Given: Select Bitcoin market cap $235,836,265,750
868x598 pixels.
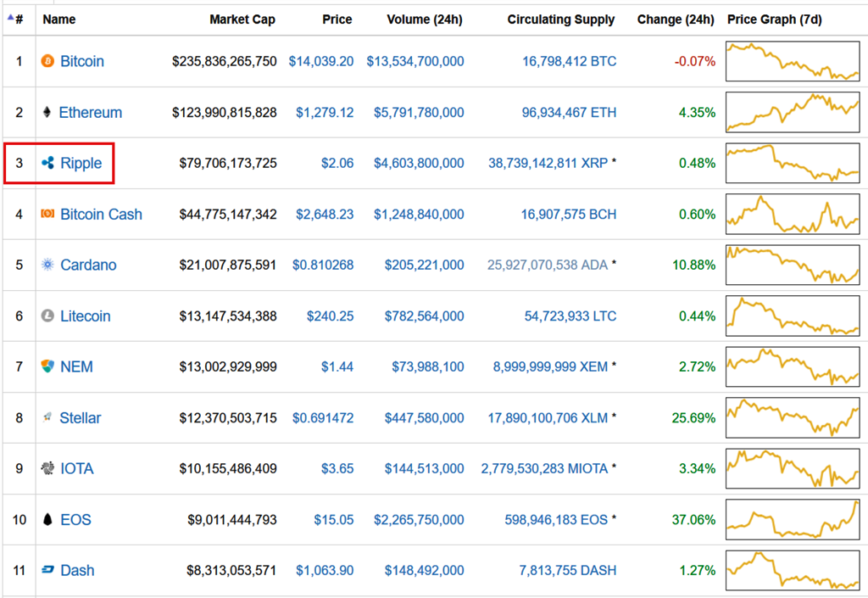Looking at the screenshot, I should pyautogui.click(x=224, y=61).
